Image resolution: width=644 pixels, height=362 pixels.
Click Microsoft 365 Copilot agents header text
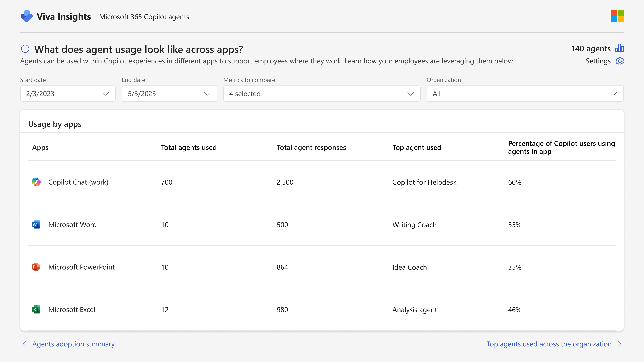click(144, 17)
